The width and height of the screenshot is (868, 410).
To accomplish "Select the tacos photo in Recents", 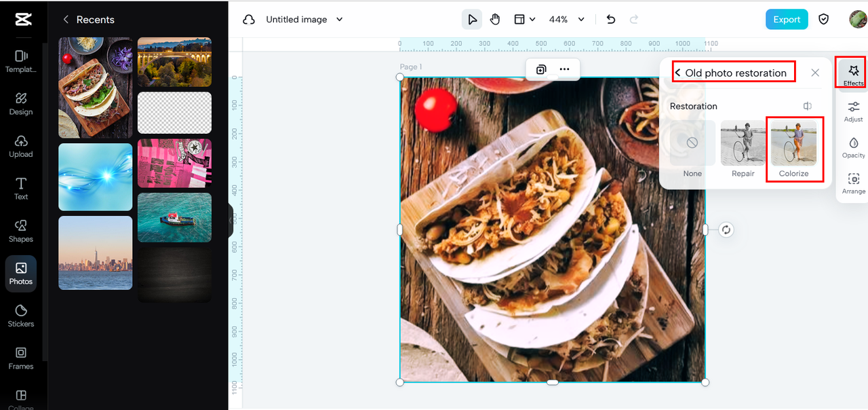I will (96, 88).
